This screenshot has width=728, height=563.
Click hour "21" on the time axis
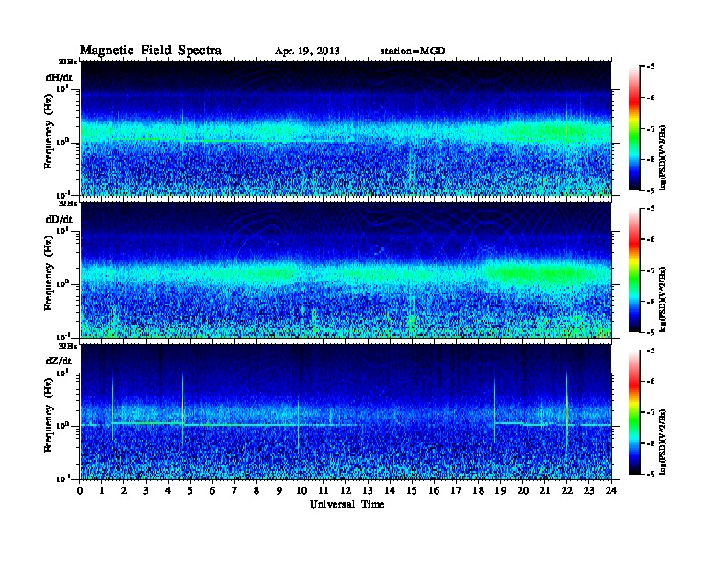pos(544,491)
